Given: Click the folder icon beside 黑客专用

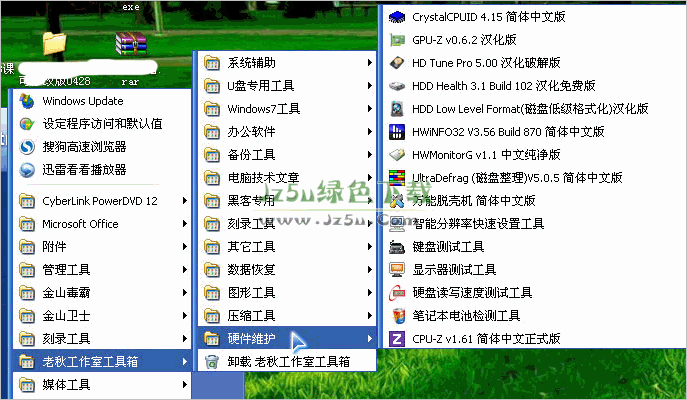Looking at the screenshot, I should pos(212,201).
